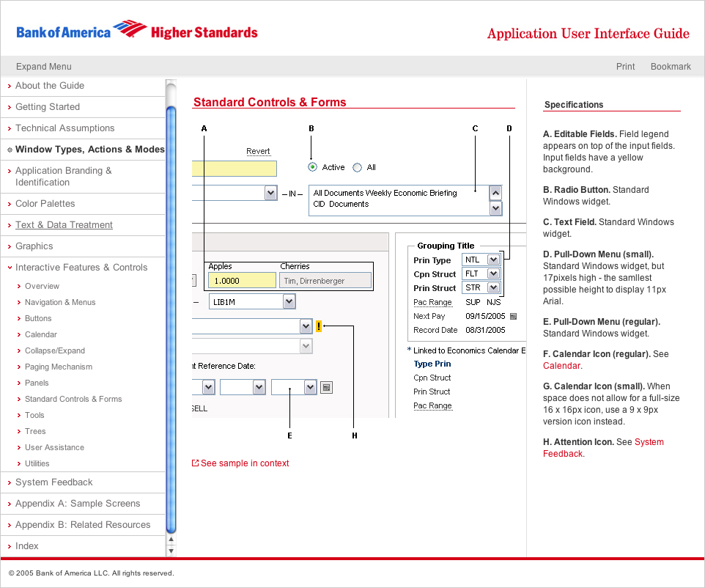Image resolution: width=705 pixels, height=588 pixels.
Task: Click the sidebar scroll up arrow
Action: 171,539
